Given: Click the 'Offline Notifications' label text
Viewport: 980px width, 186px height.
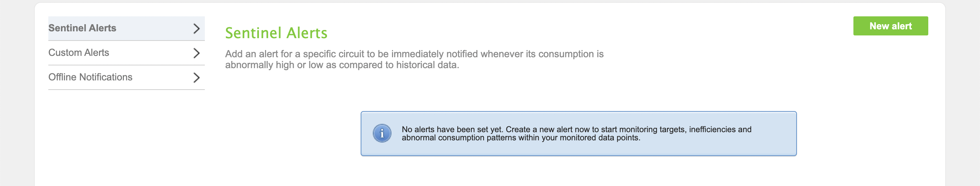Looking at the screenshot, I should pos(91,77).
